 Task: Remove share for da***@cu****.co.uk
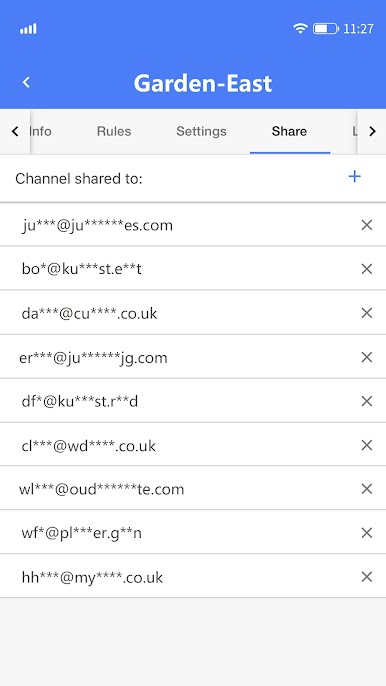[x=367, y=313]
